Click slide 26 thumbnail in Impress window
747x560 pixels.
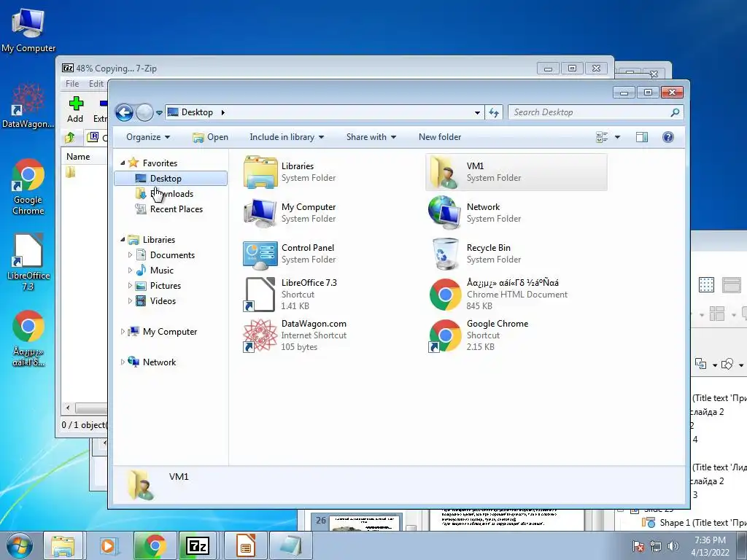point(365,522)
